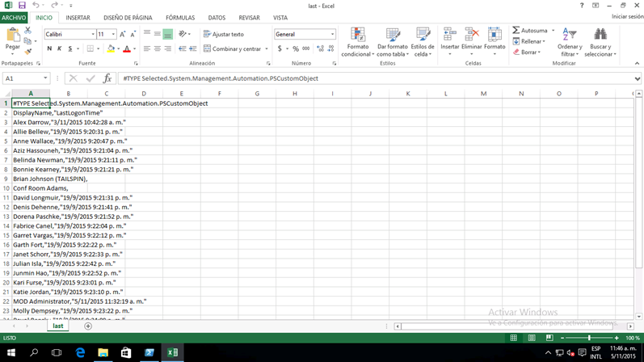
Task: Switch to Page Layout view icon
Action: tap(532, 338)
